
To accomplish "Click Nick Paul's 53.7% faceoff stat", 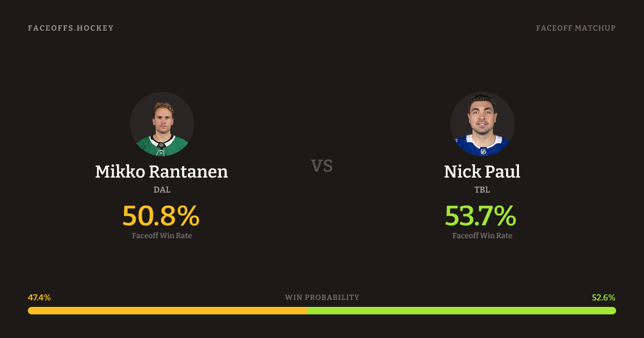I will pos(481,216).
